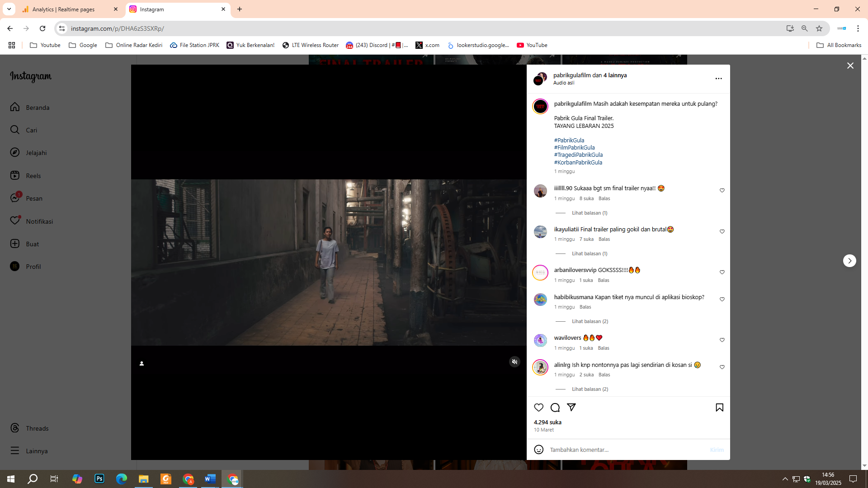Open Online Radar Kediri bookmark folder
The width and height of the screenshot is (868, 488).
tap(134, 45)
